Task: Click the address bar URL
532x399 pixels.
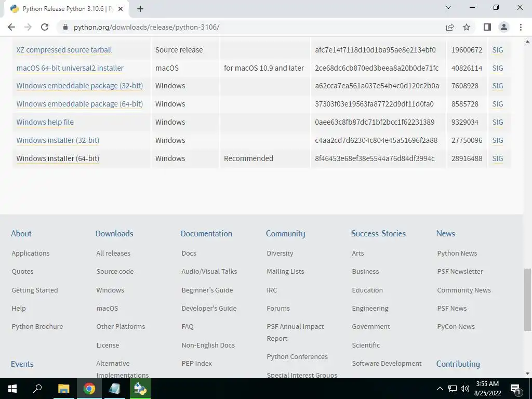Action: tap(146, 27)
